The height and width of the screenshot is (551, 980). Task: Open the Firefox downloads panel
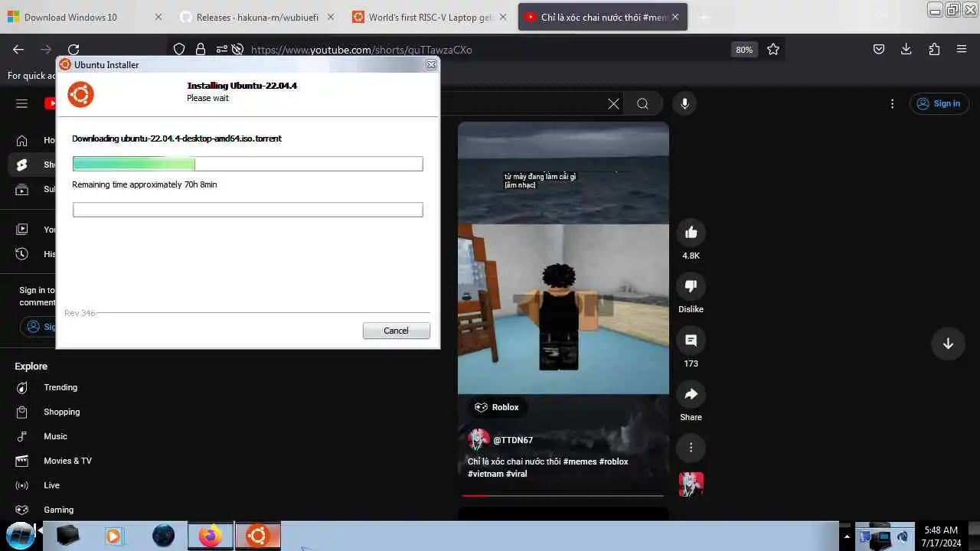click(906, 49)
